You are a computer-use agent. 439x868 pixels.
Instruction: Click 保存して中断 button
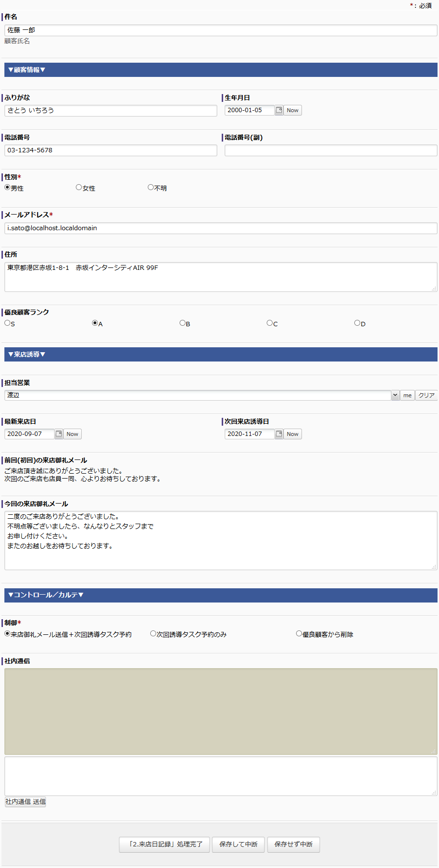coord(238,844)
